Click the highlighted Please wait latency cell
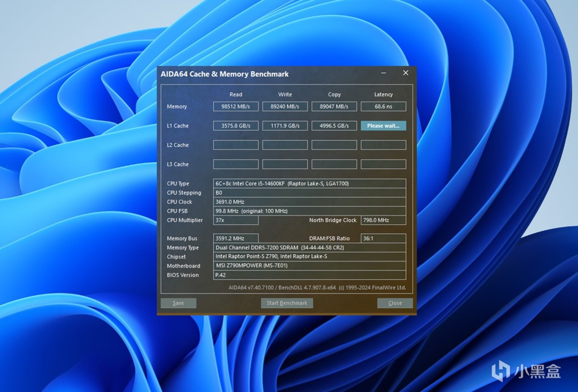Image resolution: width=578 pixels, height=392 pixels. pos(383,126)
